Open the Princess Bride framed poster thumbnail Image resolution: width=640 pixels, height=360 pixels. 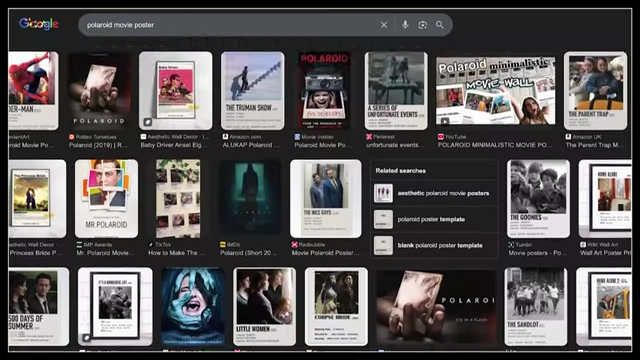pos(37,198)
